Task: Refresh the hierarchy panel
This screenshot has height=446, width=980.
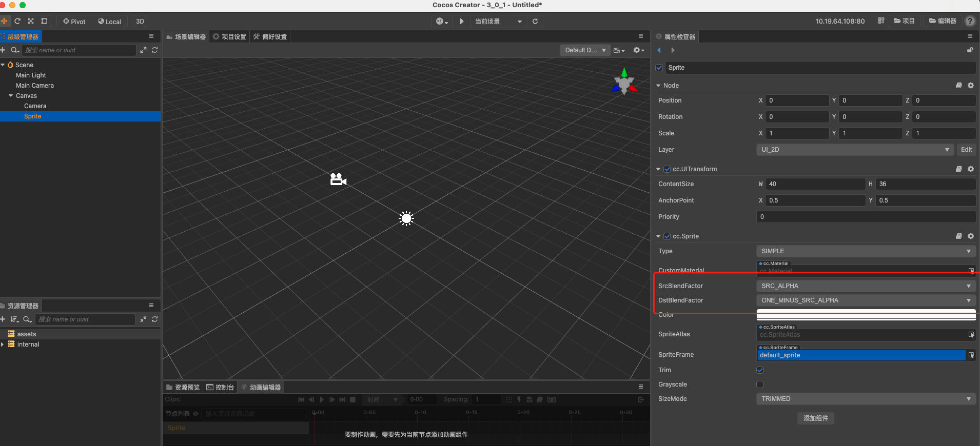Action: 154,50
